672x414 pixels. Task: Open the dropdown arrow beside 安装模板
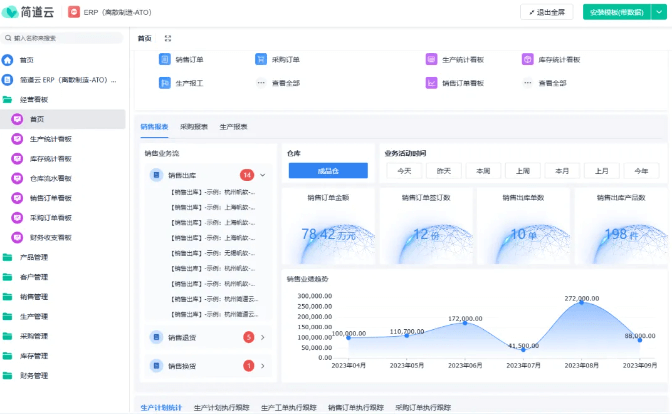(x=659, y=12)
